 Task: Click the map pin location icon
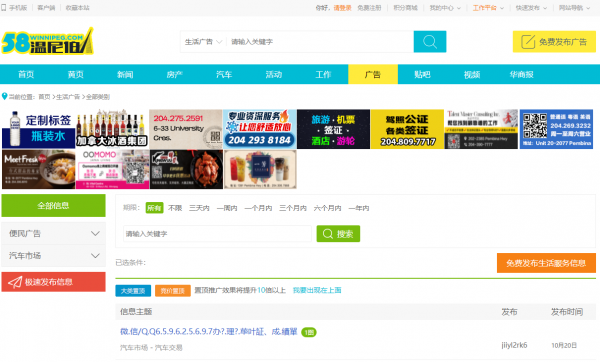[5, 96]
